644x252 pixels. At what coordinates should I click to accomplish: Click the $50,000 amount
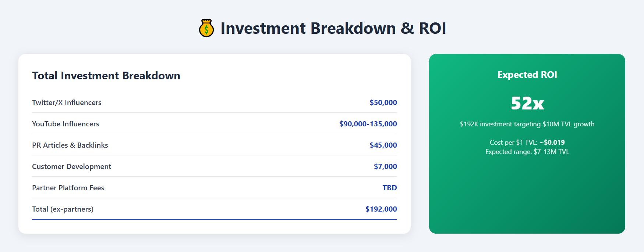click(x=383, y=102)
